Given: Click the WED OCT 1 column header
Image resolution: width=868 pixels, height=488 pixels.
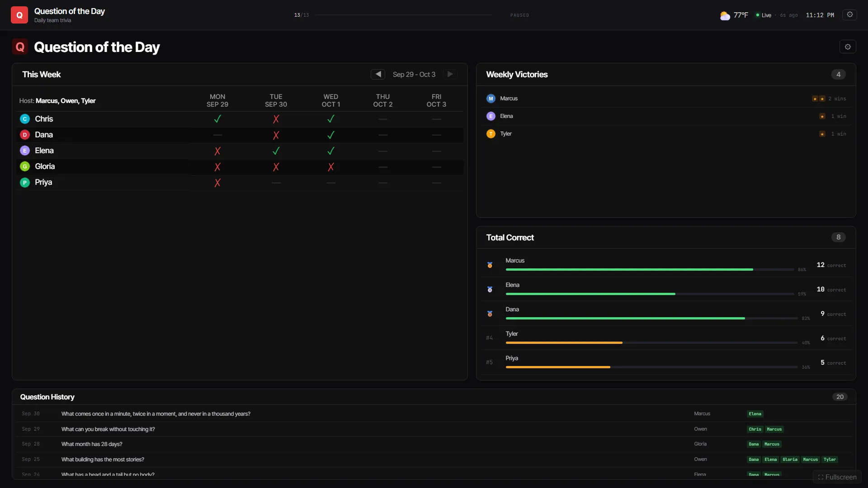Looking at the screenshot, I should (x=331, y=100).
